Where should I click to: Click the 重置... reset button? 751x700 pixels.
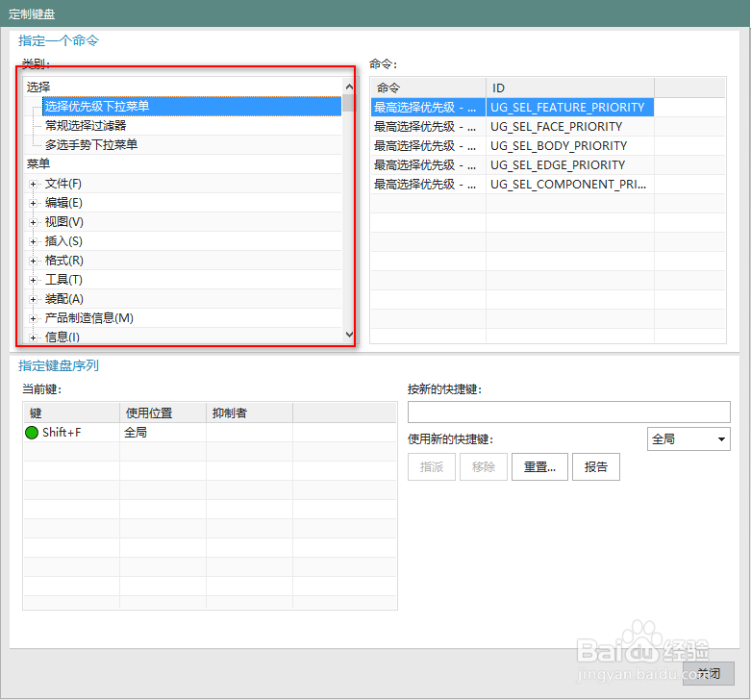pos(539,466)
